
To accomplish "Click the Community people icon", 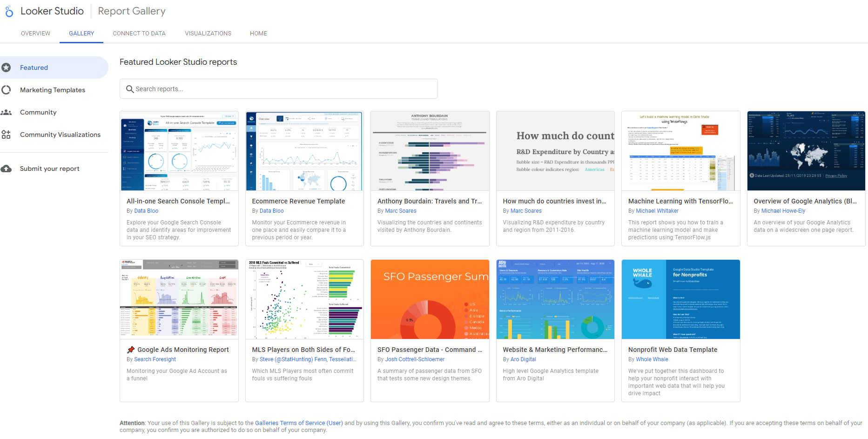I will tap(6, 112).
